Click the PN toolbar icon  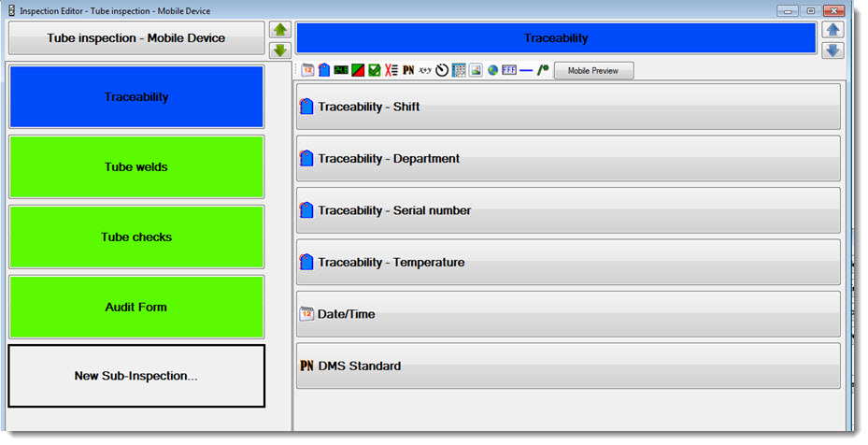click(x=408, y=70)
